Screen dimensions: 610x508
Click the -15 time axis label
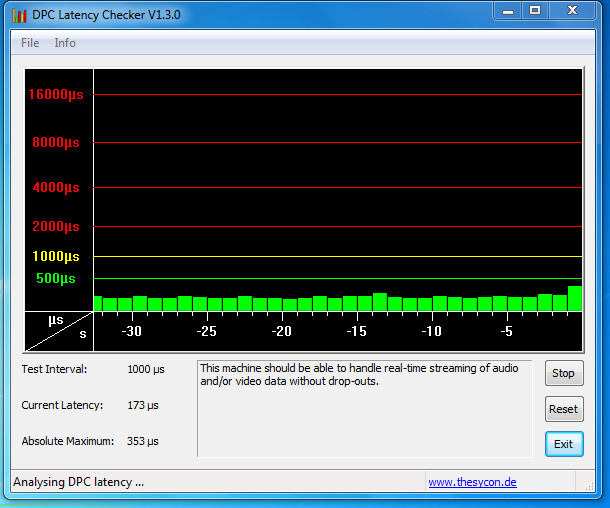pos(357,331)
